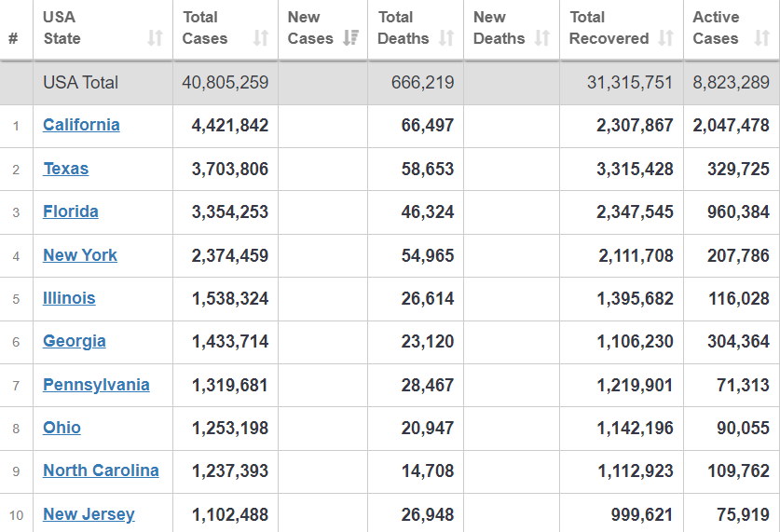This screenshot has width=780, height=532.
Task: Click sort arrows beside New Deaths header
Action: [x=543, y=38]
